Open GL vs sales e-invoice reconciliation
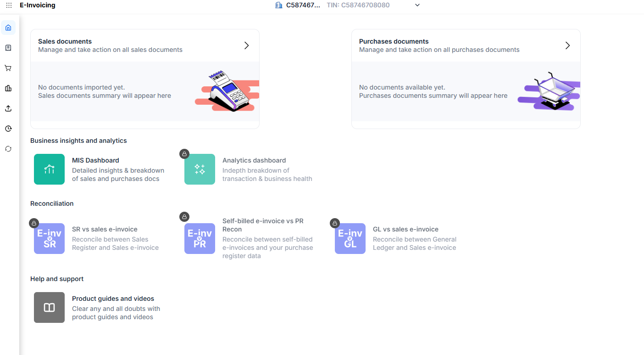This screenshot has height=355, width=644. (405, 229)
